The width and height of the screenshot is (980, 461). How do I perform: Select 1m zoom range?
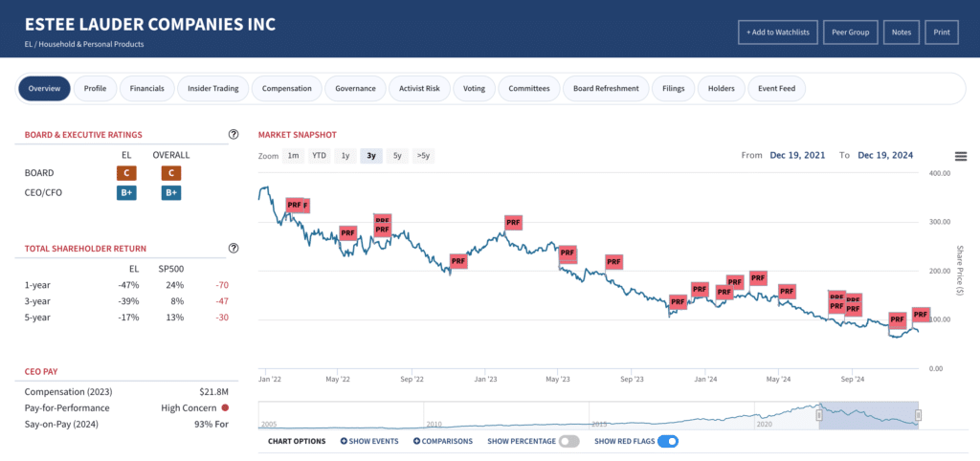293,156
